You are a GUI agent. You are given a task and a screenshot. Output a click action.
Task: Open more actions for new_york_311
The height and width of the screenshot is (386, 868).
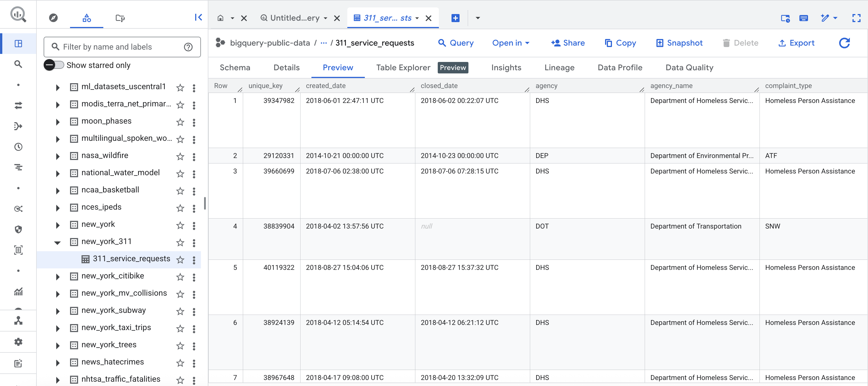194,243
